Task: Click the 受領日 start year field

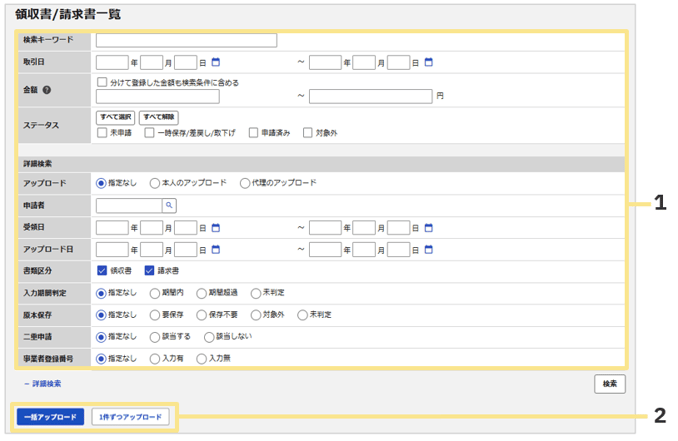Action: (112, 227)
